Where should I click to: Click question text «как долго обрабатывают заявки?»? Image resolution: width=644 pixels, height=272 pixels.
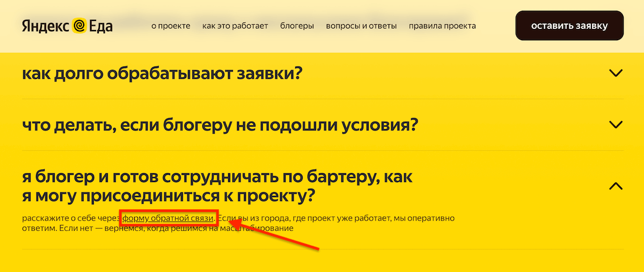coord(162,73)
